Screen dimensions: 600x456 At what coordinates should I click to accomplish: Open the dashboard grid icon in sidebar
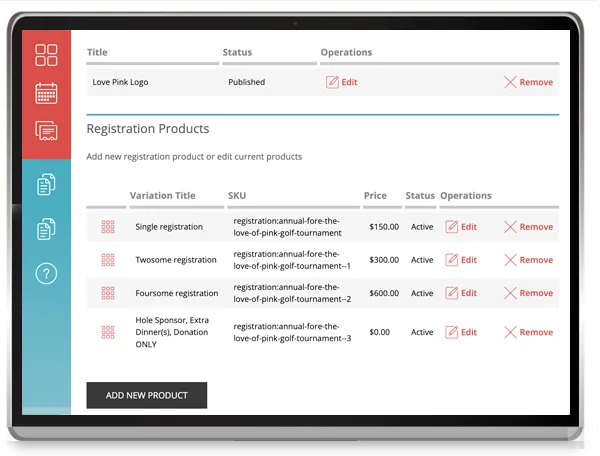tap(46, 55)
